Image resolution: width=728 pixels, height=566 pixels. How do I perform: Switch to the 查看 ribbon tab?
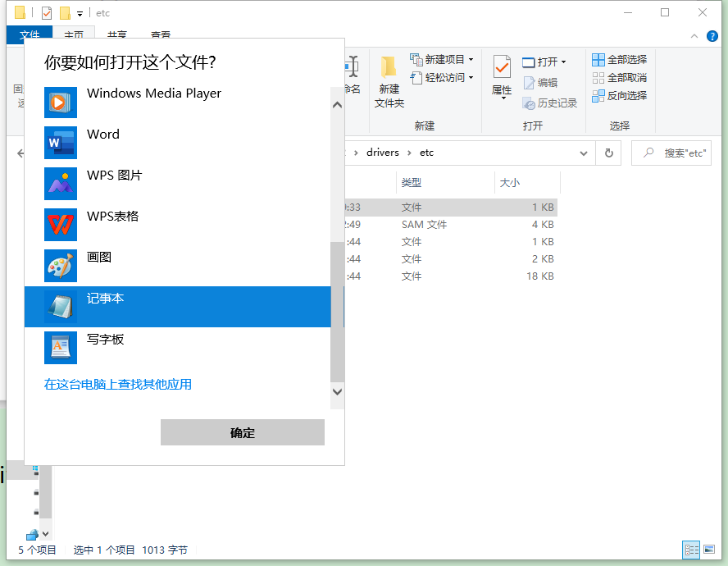(161, 34)
